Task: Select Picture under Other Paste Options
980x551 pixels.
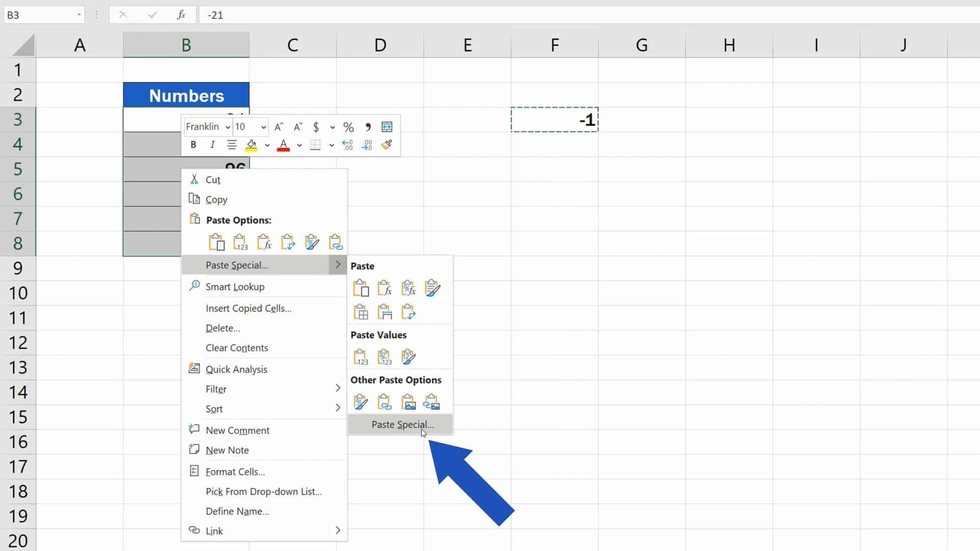Action: pos(408,402)
